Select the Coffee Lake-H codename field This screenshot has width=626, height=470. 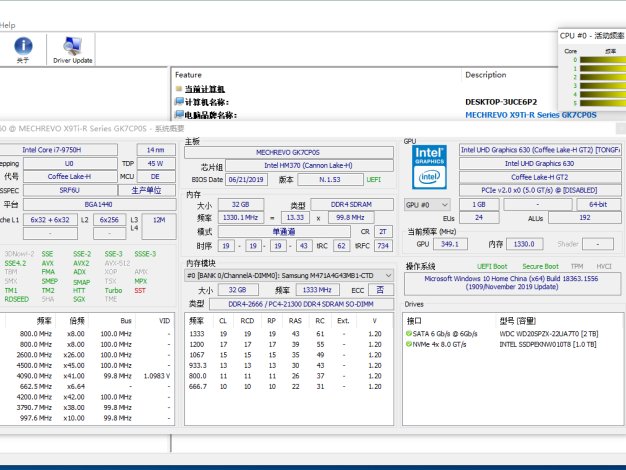coord(70,176)
